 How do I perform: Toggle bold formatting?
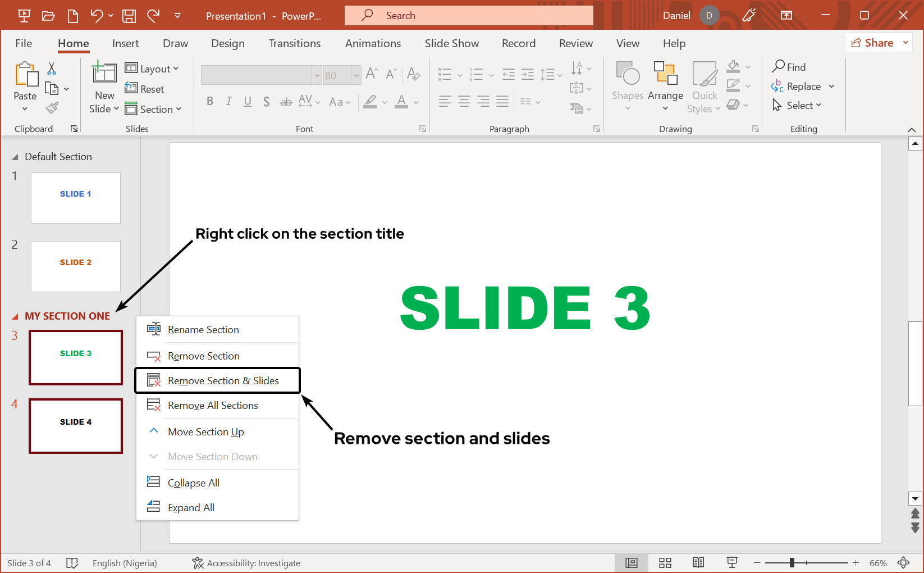point(210,102)
